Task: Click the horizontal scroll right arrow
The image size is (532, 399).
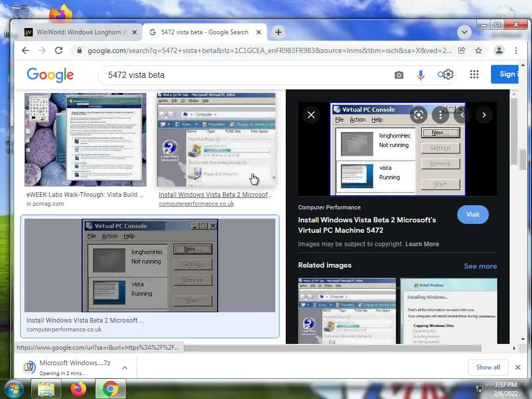Action: point(514,348)
